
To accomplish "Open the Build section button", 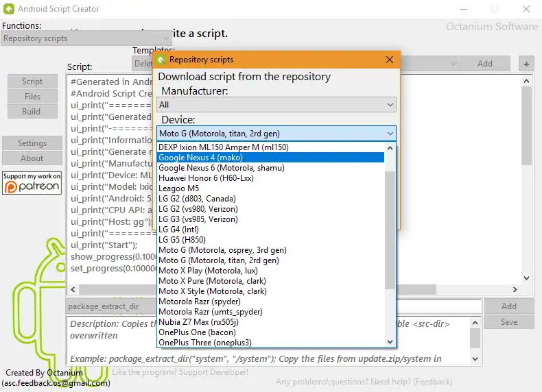I will pos(32,112).
